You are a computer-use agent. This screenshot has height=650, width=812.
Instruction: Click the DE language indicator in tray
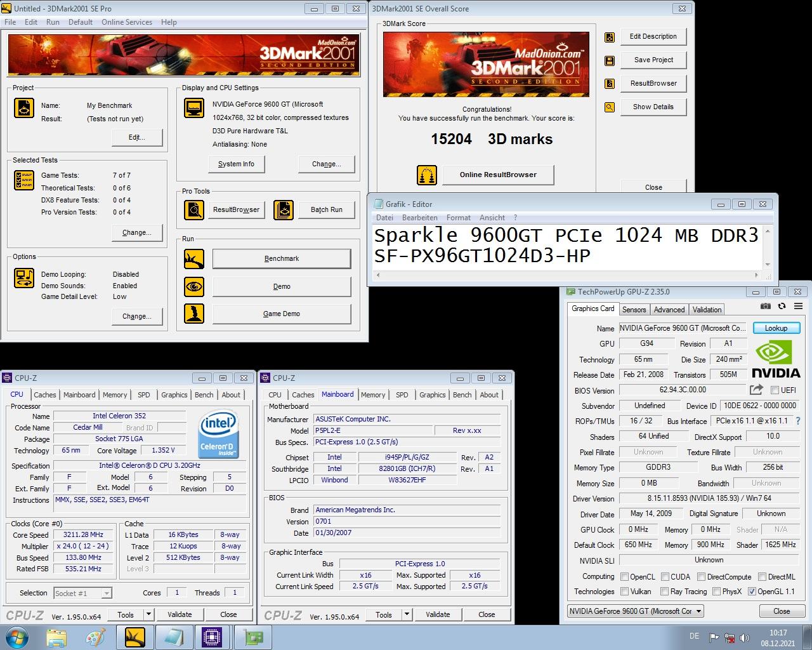pos(694,636)
